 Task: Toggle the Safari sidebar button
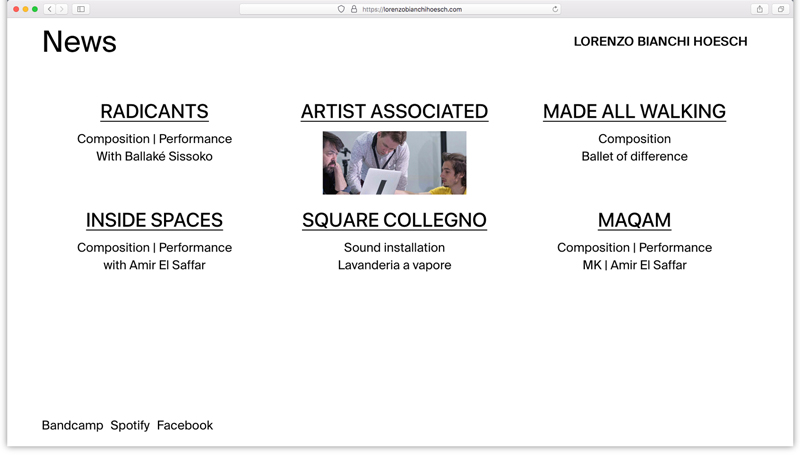(81, 9)
